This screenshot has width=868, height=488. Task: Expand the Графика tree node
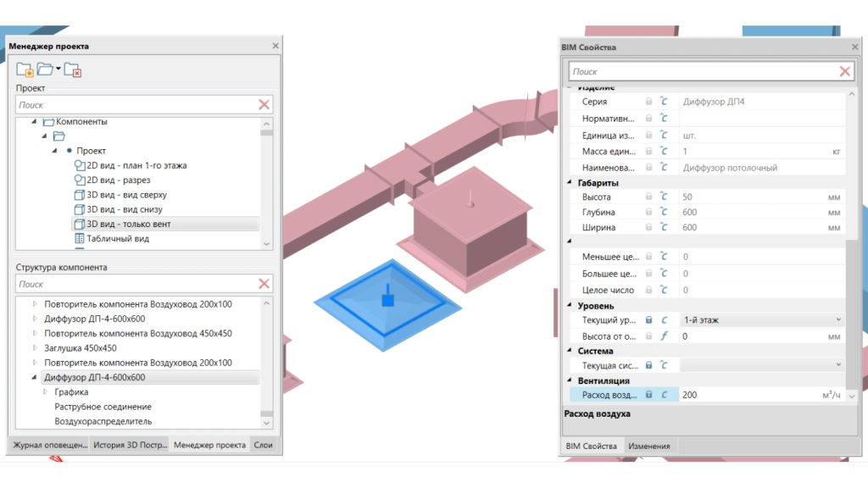[46, 392]
